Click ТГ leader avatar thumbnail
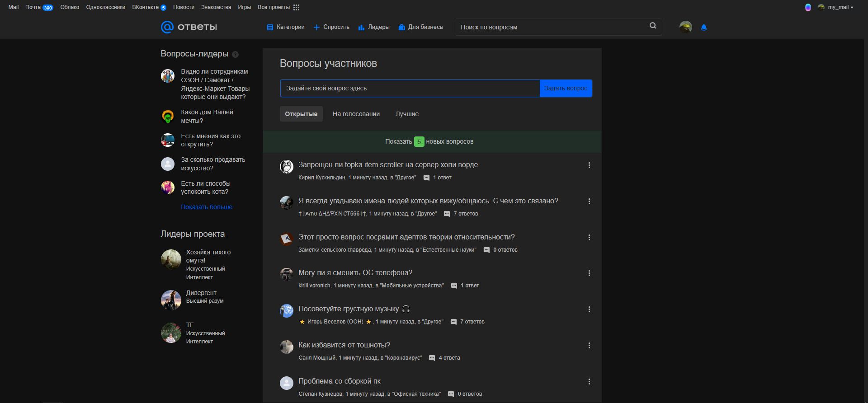 tap(171, 333)
